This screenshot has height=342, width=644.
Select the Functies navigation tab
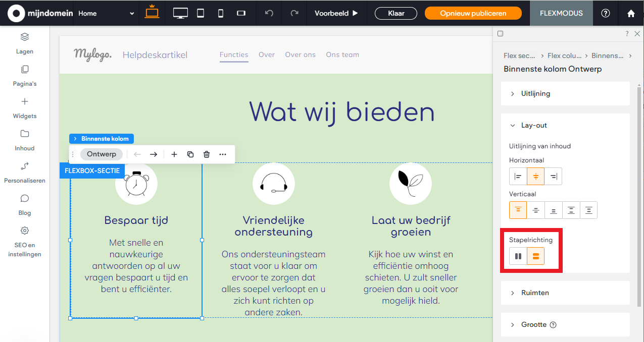click(234, 54)
